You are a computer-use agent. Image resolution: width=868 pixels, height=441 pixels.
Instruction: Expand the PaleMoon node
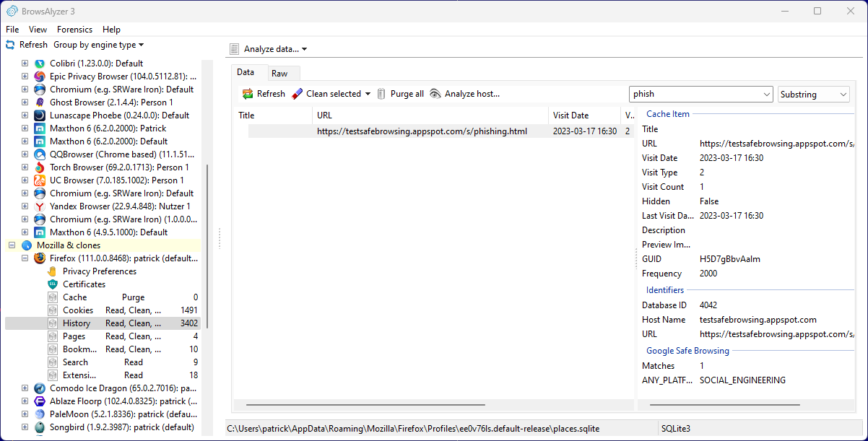pyautogui.click(x=25, y=414)
